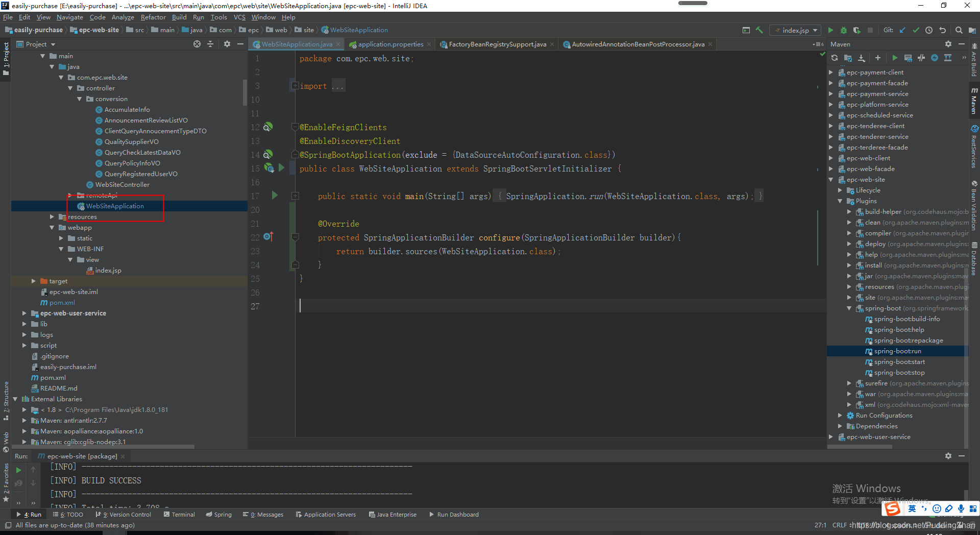Open the run configuration dropdown index.jsp
The width and height of the screenshot is (980, 535).
(795, 30)
